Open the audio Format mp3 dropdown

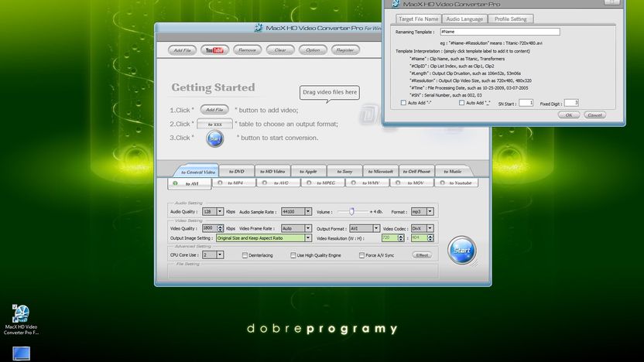tap(430, 211)
